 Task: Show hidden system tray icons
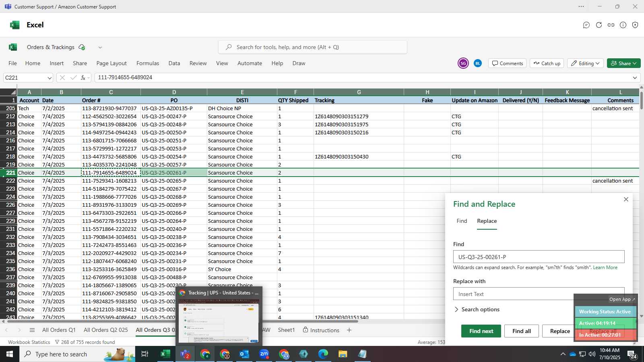tap(563, 354)
